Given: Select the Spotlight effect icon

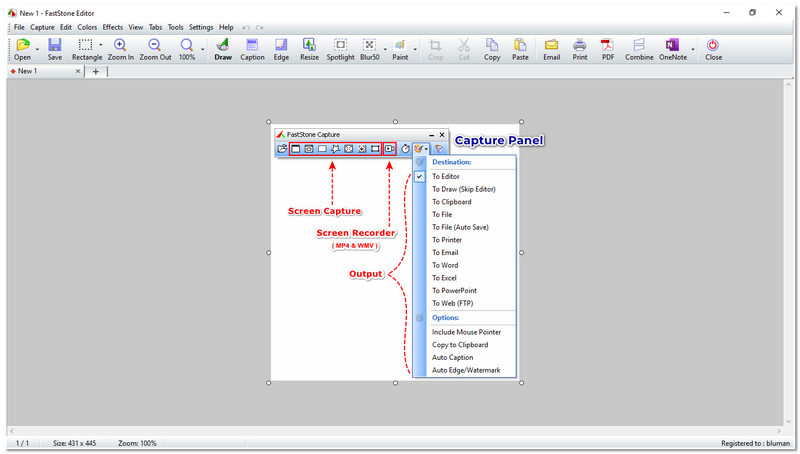Looking at the screenshot, I should click(x=340, y=49).
